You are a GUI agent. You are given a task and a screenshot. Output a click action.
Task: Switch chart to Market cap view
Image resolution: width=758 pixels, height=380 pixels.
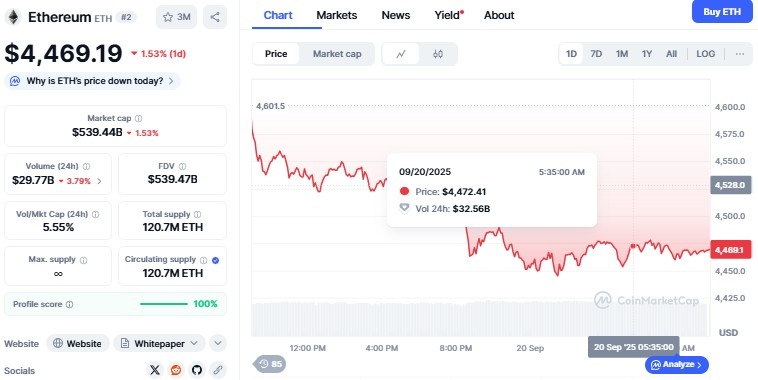[337, 54]
